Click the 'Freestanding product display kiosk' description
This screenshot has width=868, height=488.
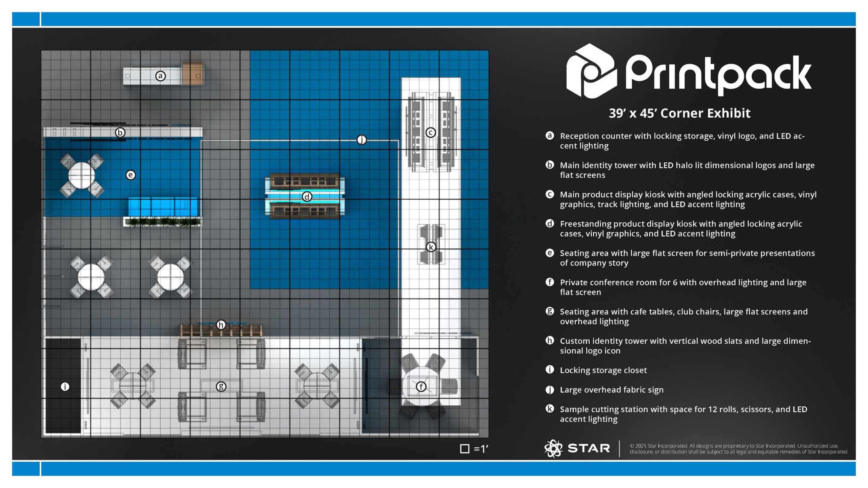pyautogui.click(x=681, y=229)
